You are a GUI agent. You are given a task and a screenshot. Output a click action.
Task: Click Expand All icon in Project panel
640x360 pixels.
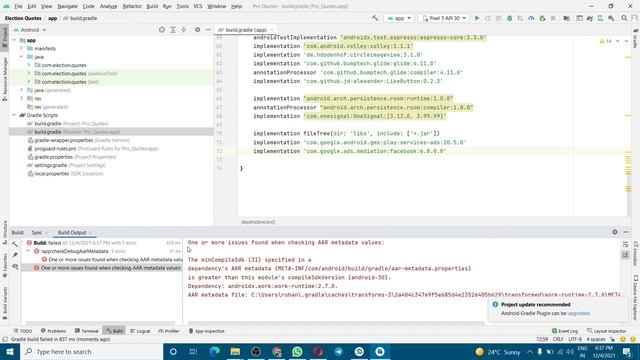point(173,30)
